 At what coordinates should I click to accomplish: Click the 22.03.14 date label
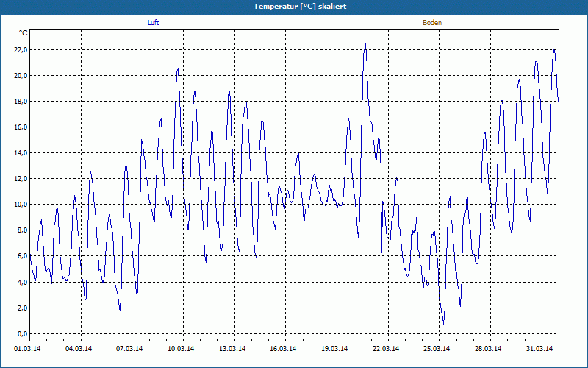click(386, 349)
